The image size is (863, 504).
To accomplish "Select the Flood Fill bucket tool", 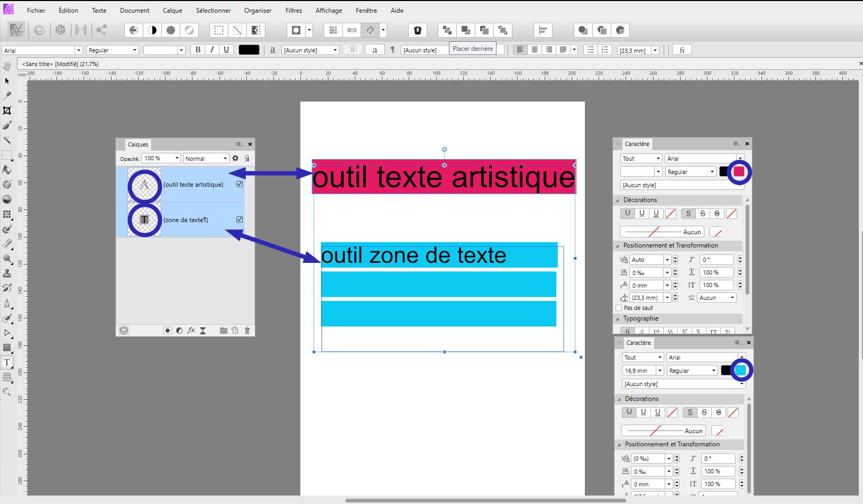I will pyautogui.click(x=7, y=170).
